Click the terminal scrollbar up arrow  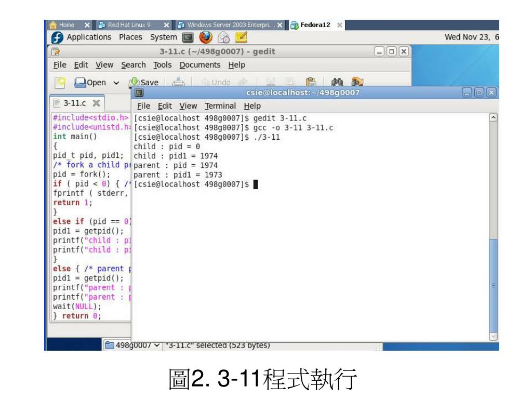click(x=494, y=117)
